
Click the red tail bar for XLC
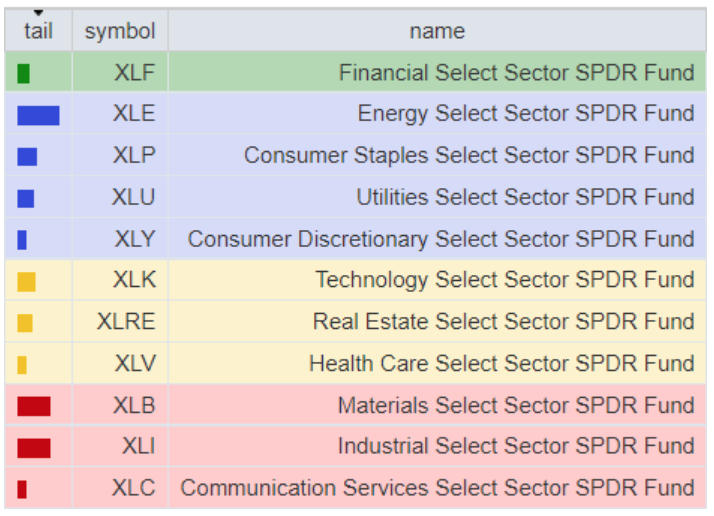click(x=22, y=489)
